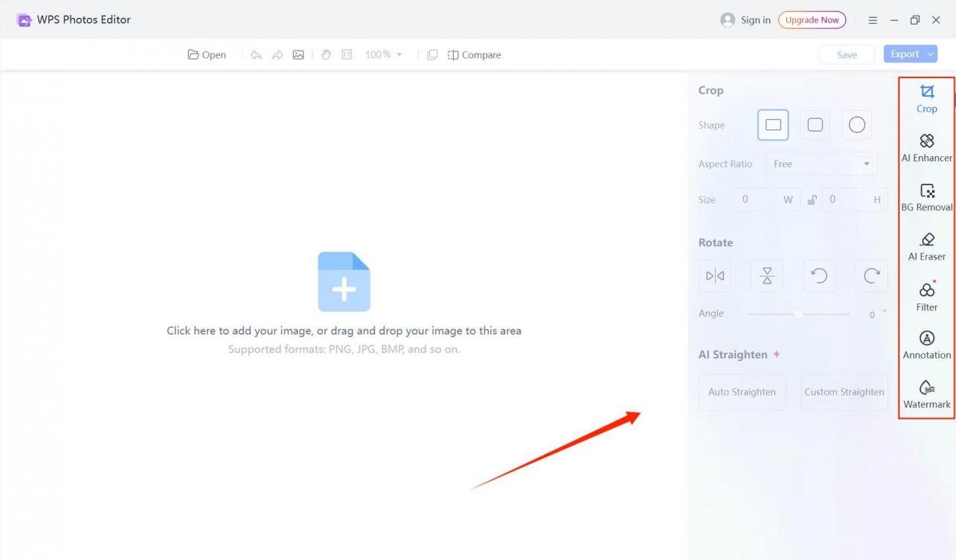Image resolution: width=956 pixels, height=560 pixels.
Task: Open the Watermark tool
Action: 926,395
